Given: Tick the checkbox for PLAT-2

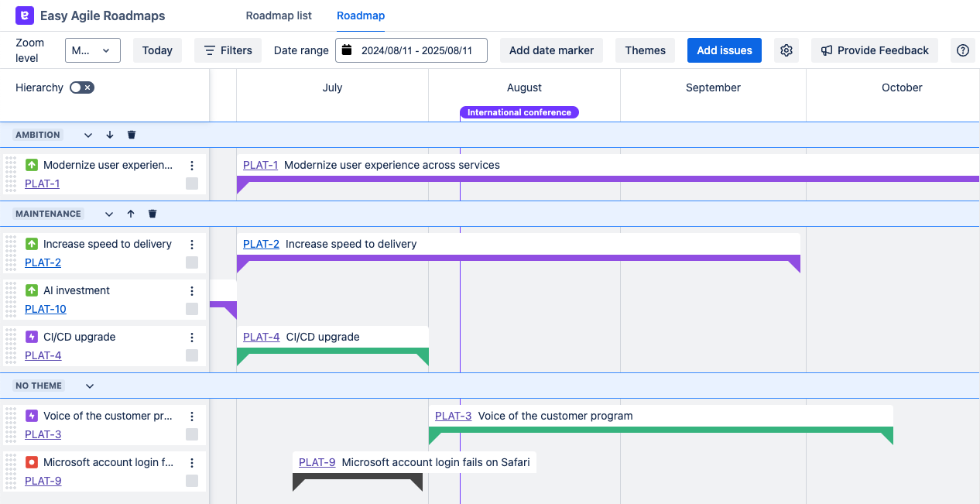Looking at the screenshot, I should [x=192, y=262].
